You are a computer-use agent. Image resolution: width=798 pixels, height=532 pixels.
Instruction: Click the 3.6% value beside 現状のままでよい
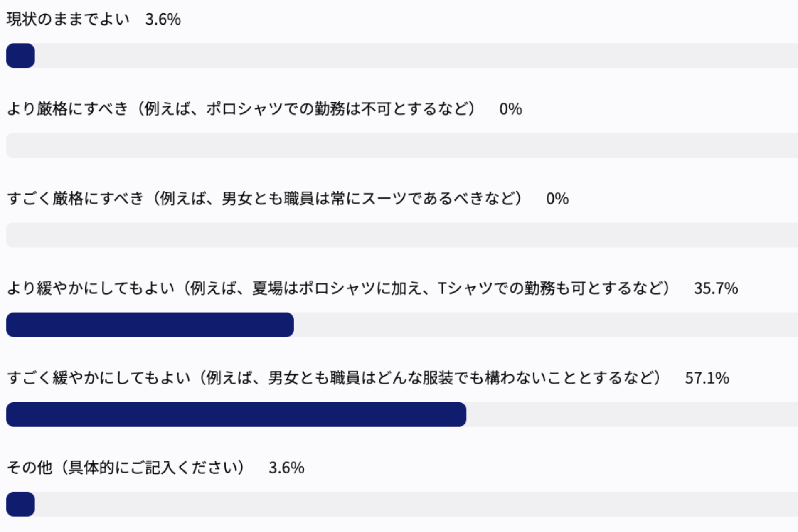(163, 19)
